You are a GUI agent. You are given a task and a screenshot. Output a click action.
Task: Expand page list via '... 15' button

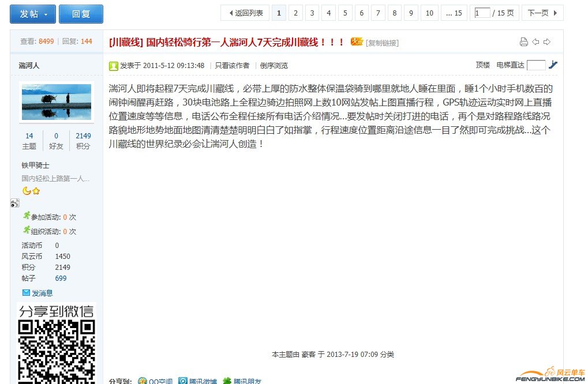click(454, 13)
